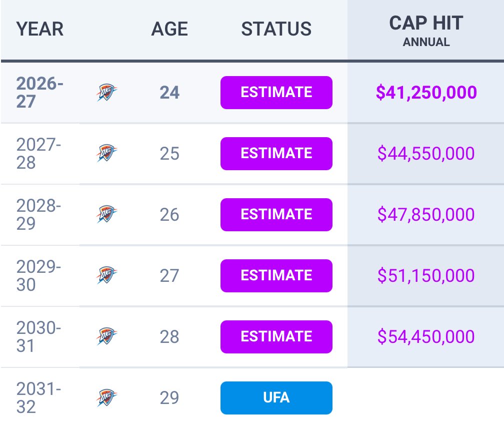Viewport: 504px width, 424px height.
Task: Open the $47,850,000 cap hit value
Action: click(x=426, y=215)
